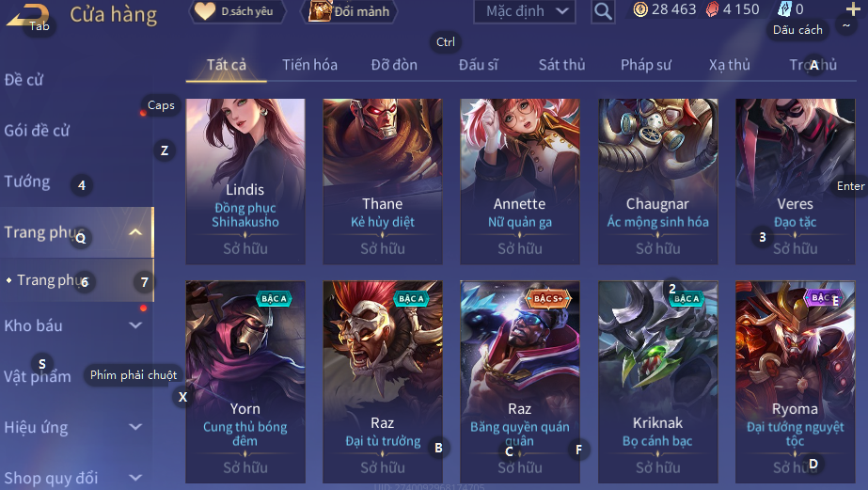Click the red gem currency icon
Image resolution: width=868 pixels, height=490 pixels.
click(713, 9)
